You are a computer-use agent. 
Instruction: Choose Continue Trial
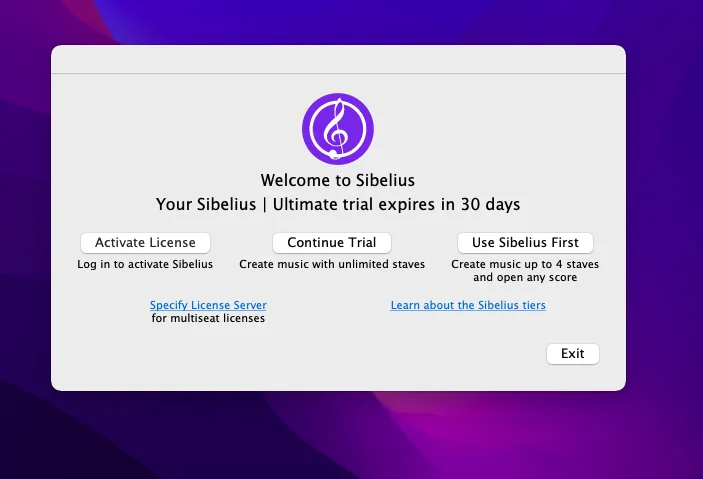click(x=332, y=243)
